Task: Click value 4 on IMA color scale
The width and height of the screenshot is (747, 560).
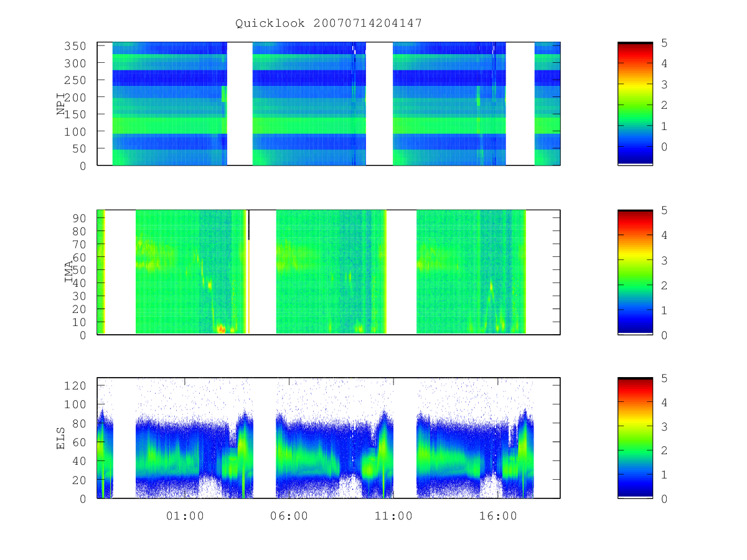Action: pos(664,236)
